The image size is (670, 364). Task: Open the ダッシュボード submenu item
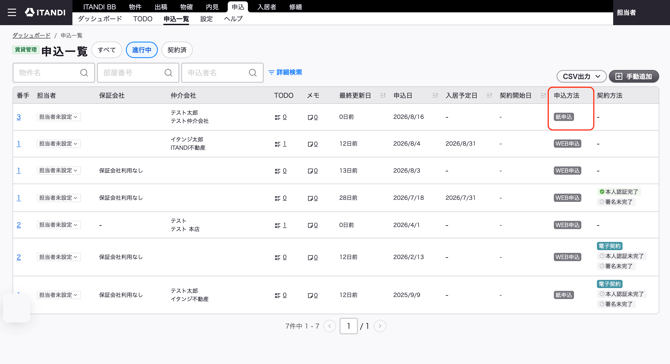[100, 19]
